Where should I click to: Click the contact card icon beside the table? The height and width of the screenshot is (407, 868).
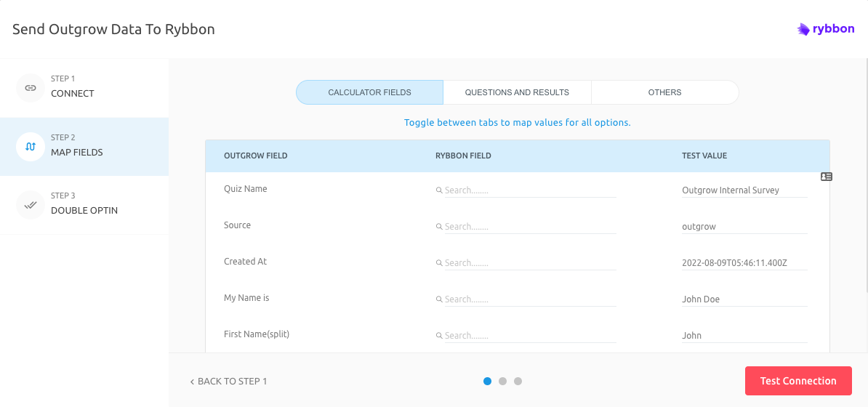pos(826,177)
